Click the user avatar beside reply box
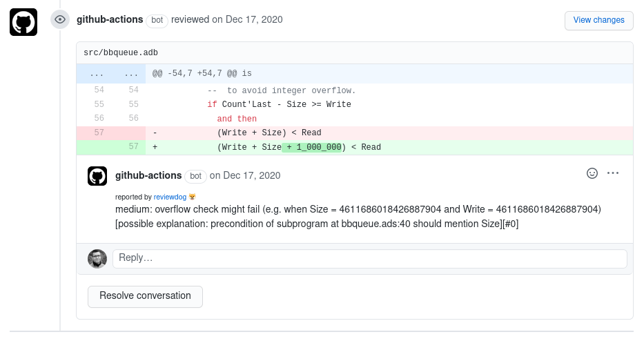644x341 pixels. (97, 259)
